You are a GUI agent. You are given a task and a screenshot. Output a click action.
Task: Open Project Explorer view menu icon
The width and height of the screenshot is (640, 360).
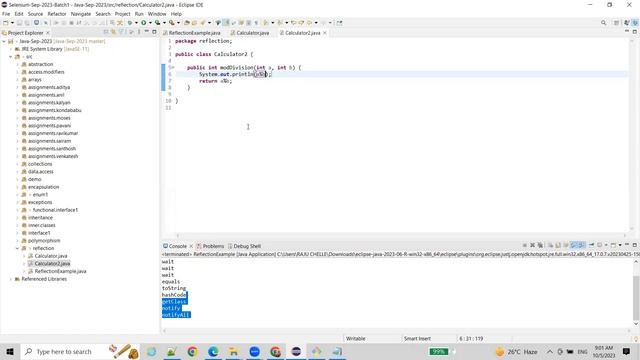[138, 32]
